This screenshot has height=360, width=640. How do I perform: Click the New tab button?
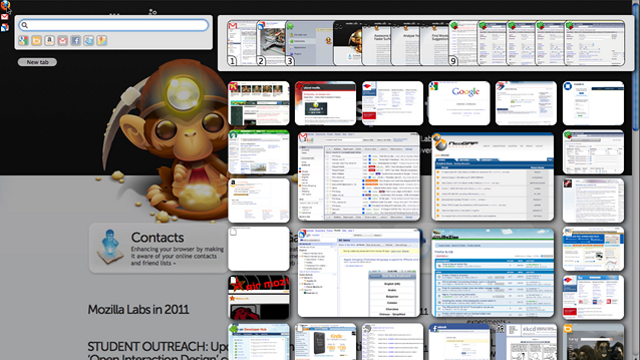(37, 62)
